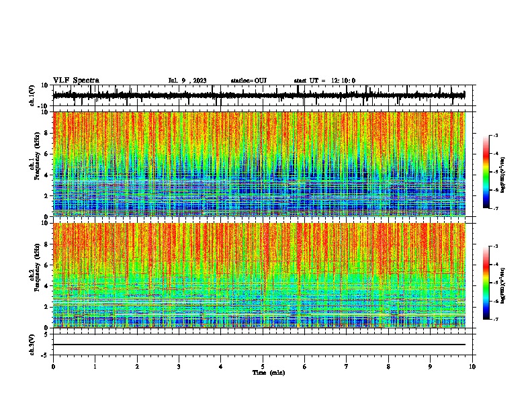This screenshot has height=411, width=532.
Task: Click the 'ch.3(V)' axis label
Action: (x=33, y=345)
